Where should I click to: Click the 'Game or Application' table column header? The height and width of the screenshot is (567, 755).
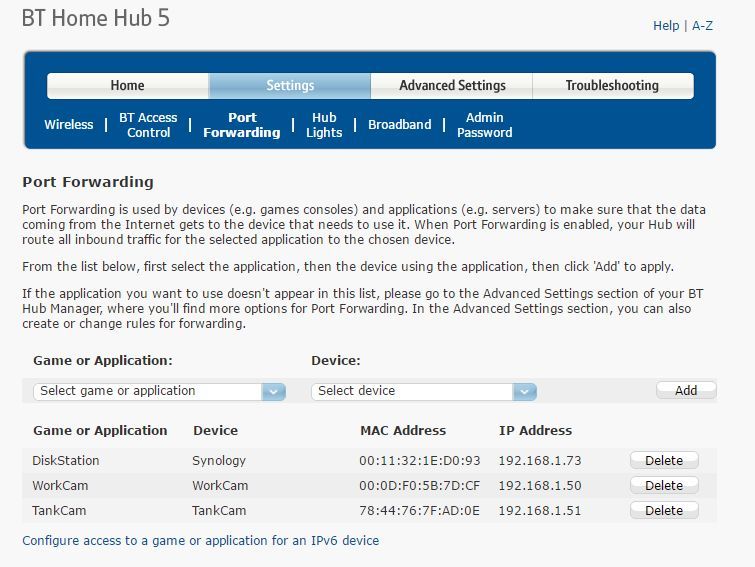click(100, 430)
